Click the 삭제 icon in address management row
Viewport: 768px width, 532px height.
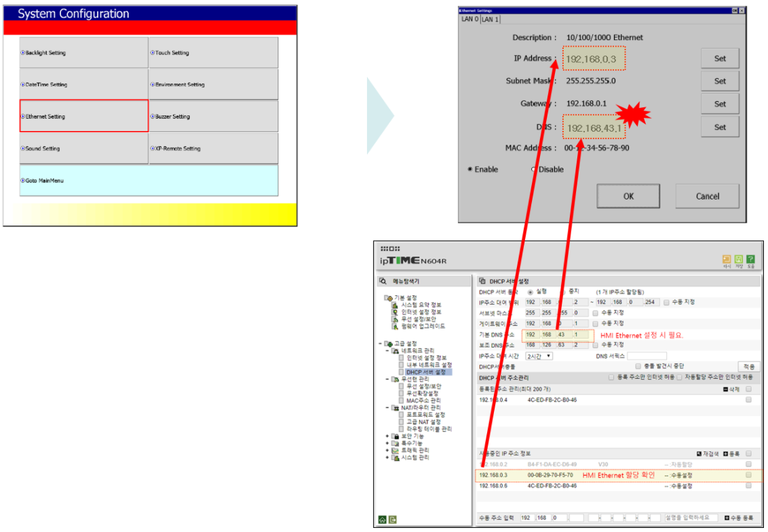pos(725,389)
